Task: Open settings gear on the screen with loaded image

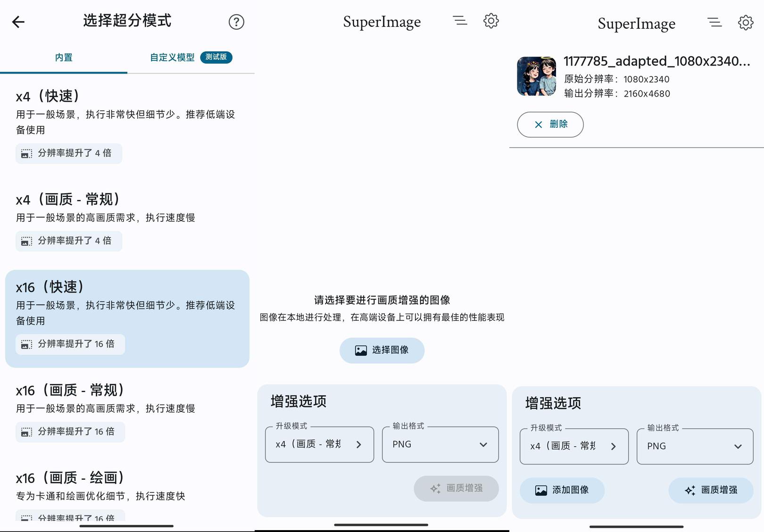Action: pos(746,23)
